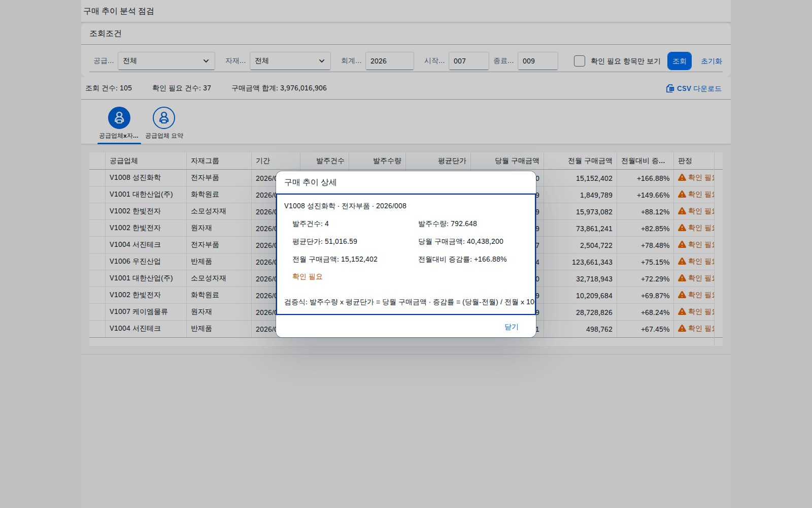
Task: Click 확인 필요 건수: 37 summary
Action: coord(182,88)
